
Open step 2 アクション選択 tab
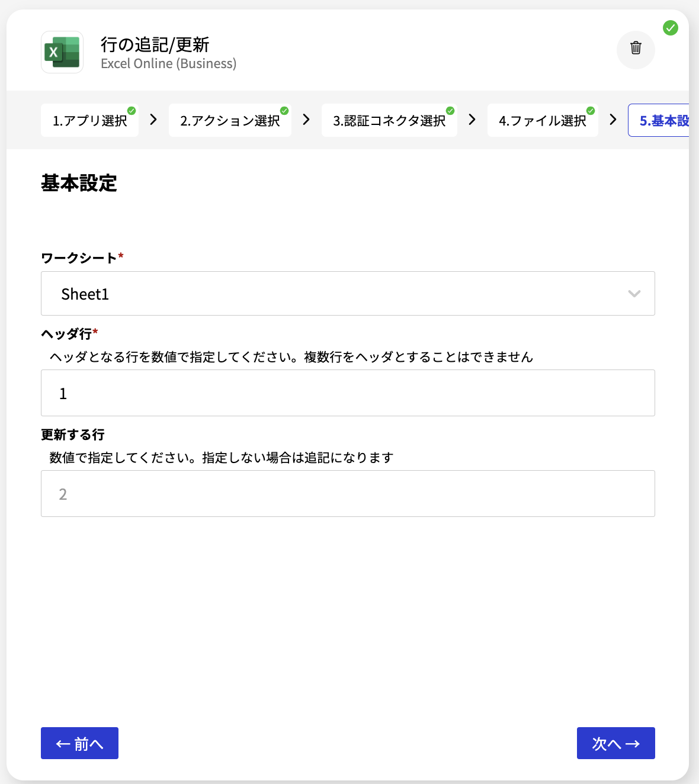pyautogui.click(x=230, y=120)
